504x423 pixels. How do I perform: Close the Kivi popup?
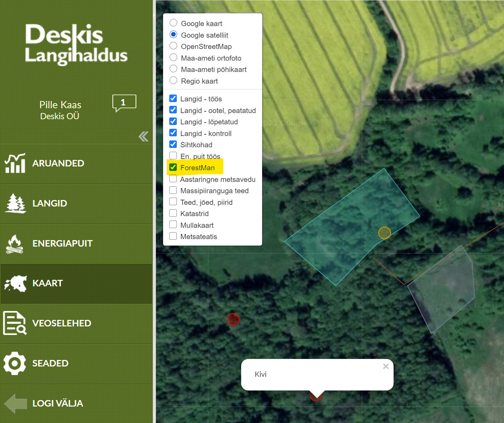[386, 366]
